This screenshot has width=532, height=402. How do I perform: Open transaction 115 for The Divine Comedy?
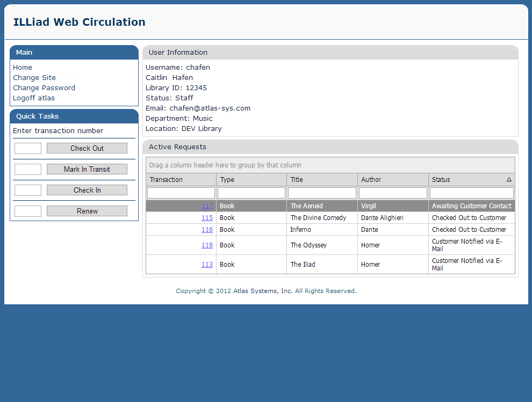(x=207, y=217)
